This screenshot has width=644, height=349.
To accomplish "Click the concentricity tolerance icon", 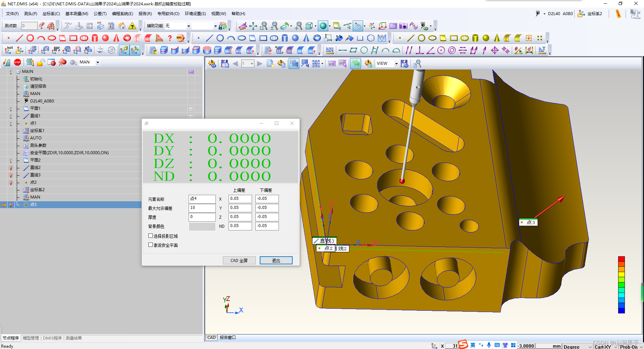I will [452, 50].
